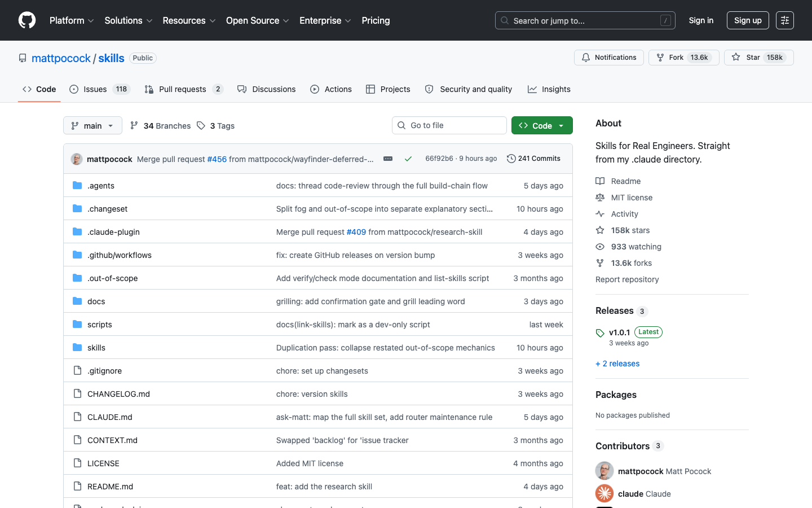Click the book icon beside Readme

click(x=600, y=181)
